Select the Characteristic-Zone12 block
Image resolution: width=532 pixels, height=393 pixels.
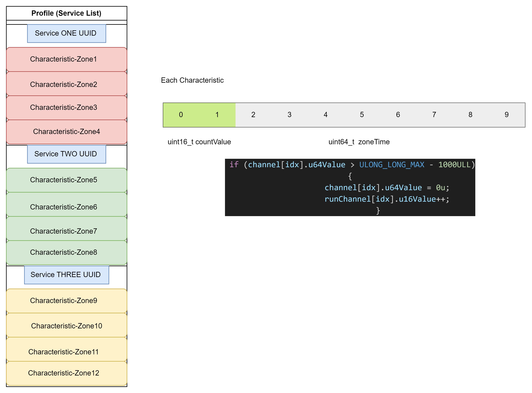[66, 373]
